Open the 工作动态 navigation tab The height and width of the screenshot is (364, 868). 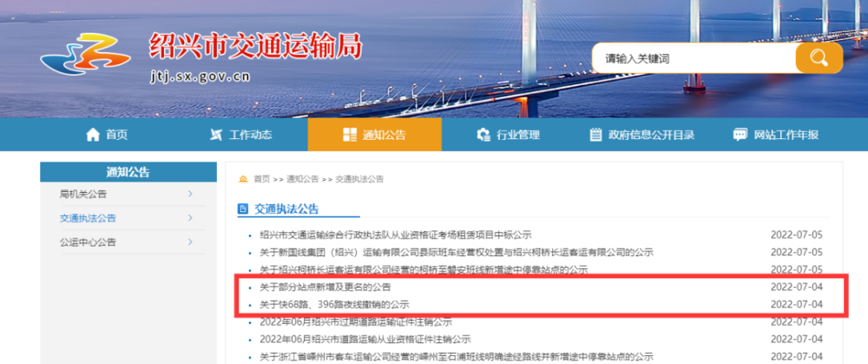[241, 135]
